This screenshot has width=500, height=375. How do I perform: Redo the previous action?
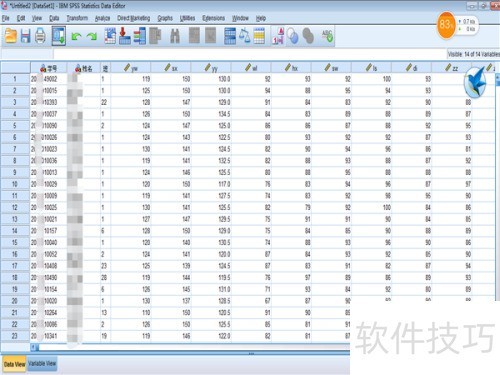click(91, 36)
